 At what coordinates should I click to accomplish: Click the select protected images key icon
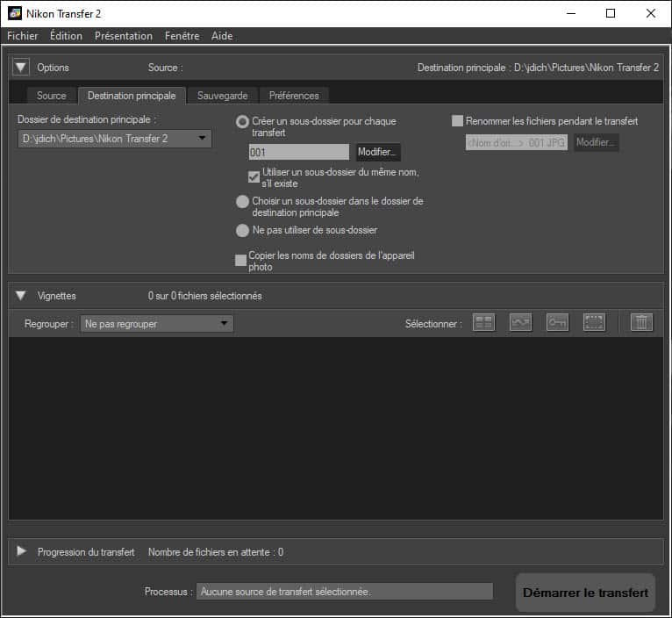[x=557, y=322]
